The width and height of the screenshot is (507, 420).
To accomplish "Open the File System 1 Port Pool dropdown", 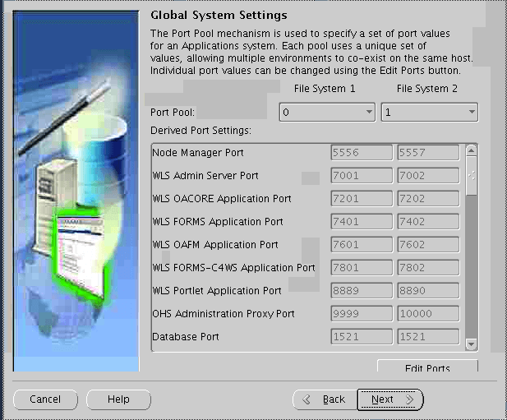I will [x=326, y=113].
